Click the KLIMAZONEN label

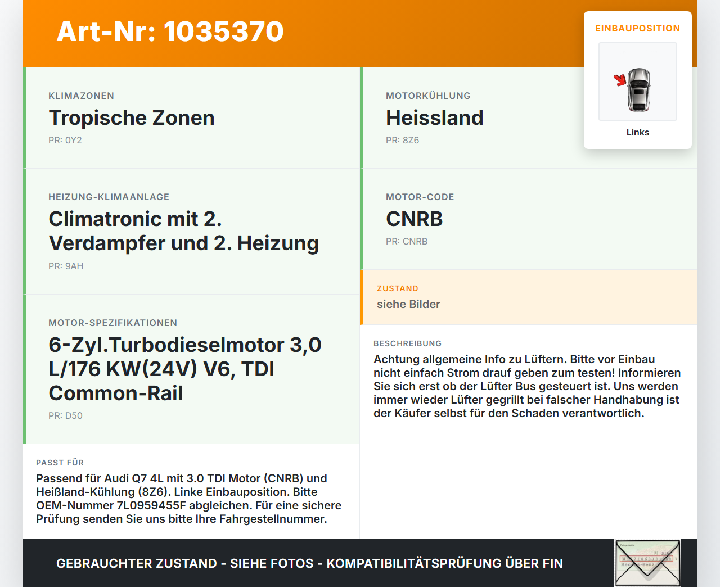82,96
